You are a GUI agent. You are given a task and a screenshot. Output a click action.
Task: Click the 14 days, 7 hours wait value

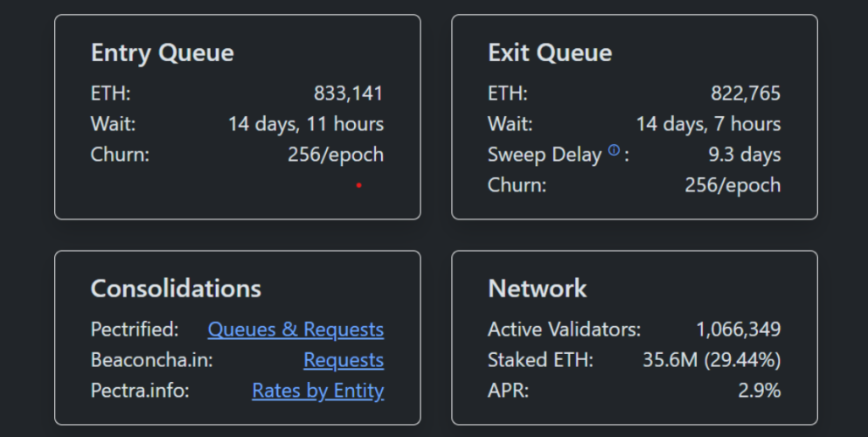(708, 124)
